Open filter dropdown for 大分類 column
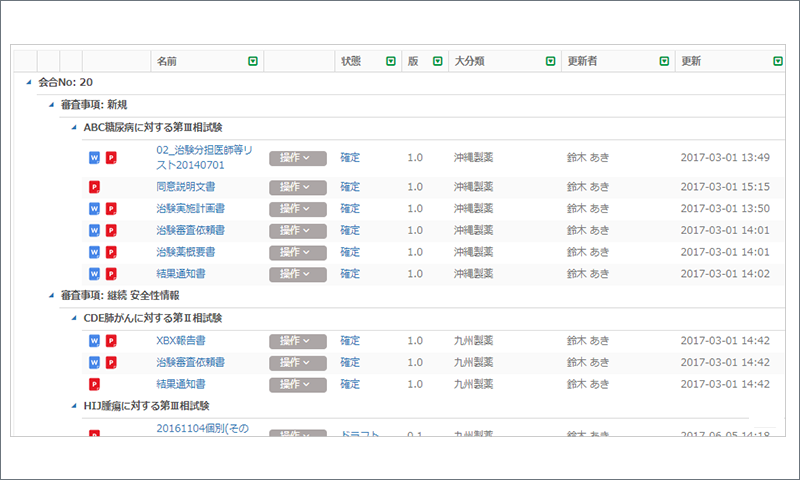Image resolution: width=800 pixels, height=480 pixels. point(551,61)
